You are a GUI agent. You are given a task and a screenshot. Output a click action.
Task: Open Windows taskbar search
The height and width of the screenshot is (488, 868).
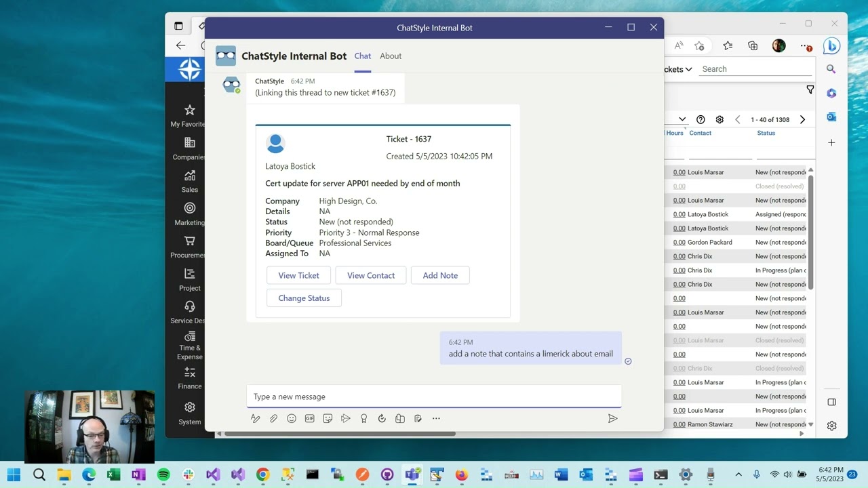point(39,474)
